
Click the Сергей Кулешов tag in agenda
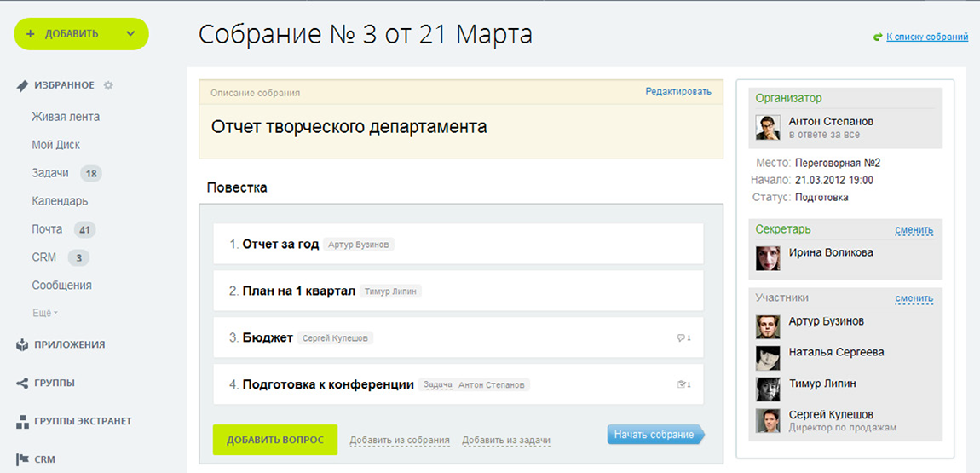[x=336, y=338]
